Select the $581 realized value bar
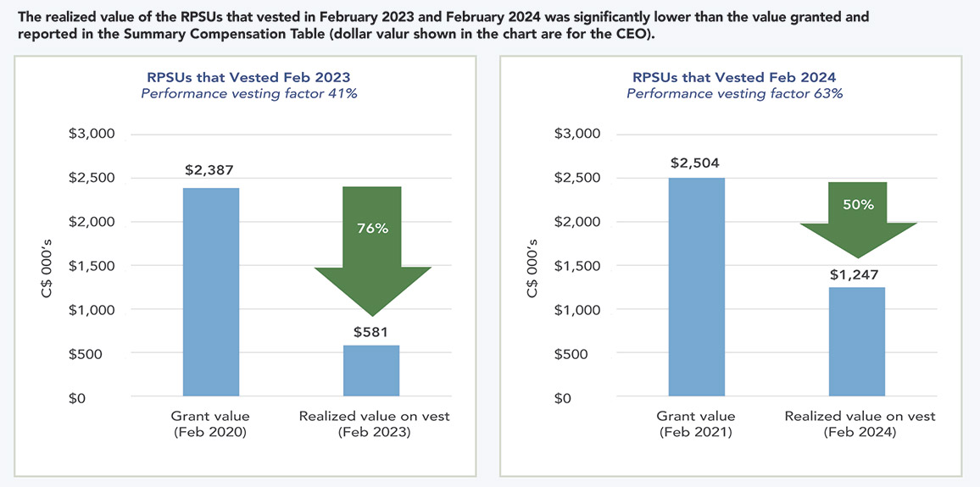 tap(372, 370)
